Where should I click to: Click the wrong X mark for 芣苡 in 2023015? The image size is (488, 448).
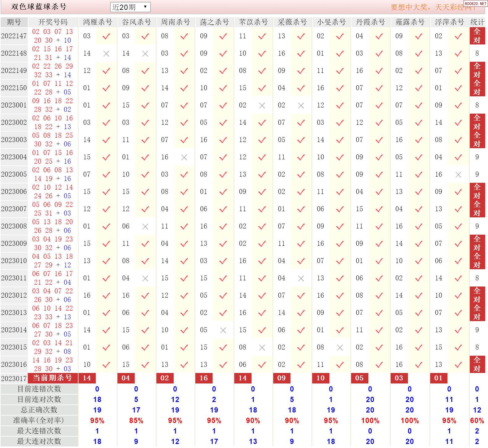[262, 348]
